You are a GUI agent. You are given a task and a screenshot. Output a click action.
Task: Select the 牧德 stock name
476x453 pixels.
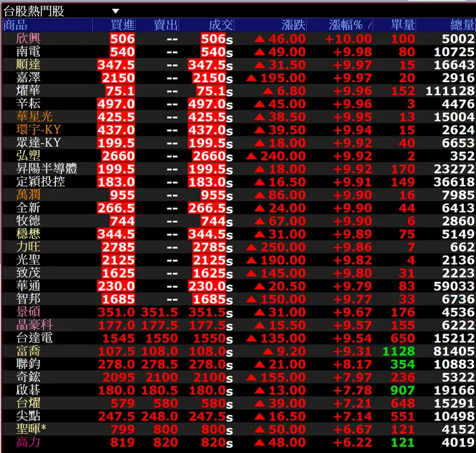click(28, 221)
